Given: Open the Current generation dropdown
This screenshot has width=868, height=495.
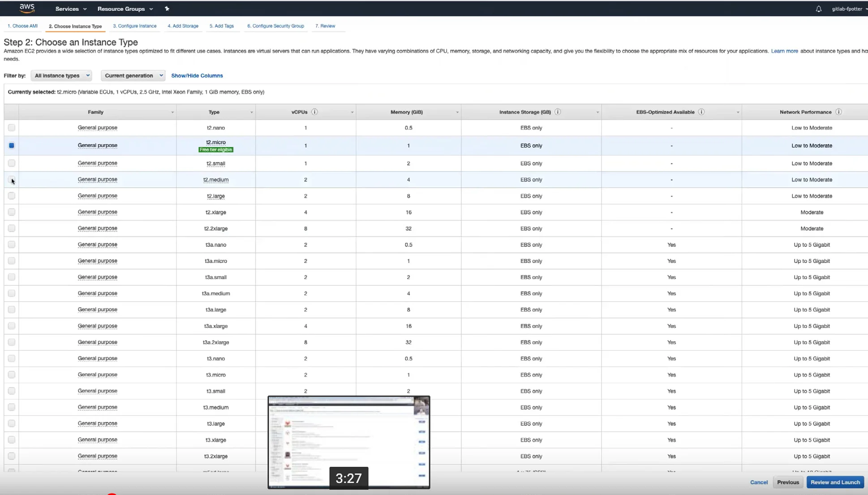Looking at the screenshot, I should point(133,75).
